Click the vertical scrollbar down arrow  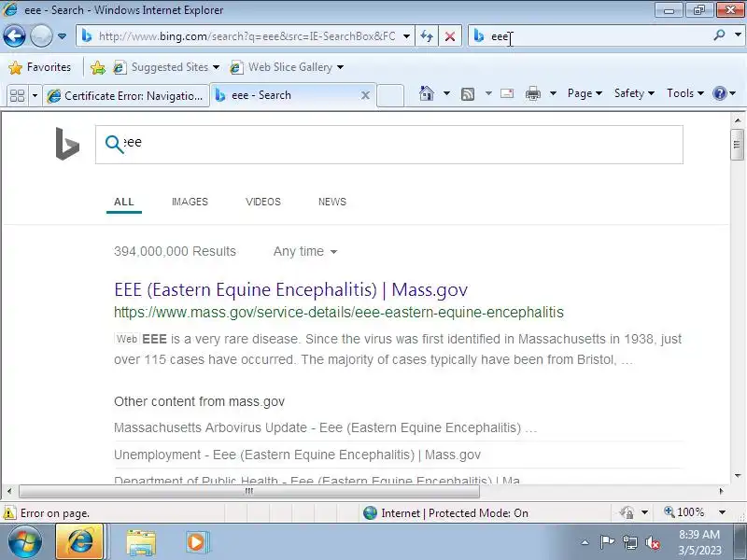point(738,476)
